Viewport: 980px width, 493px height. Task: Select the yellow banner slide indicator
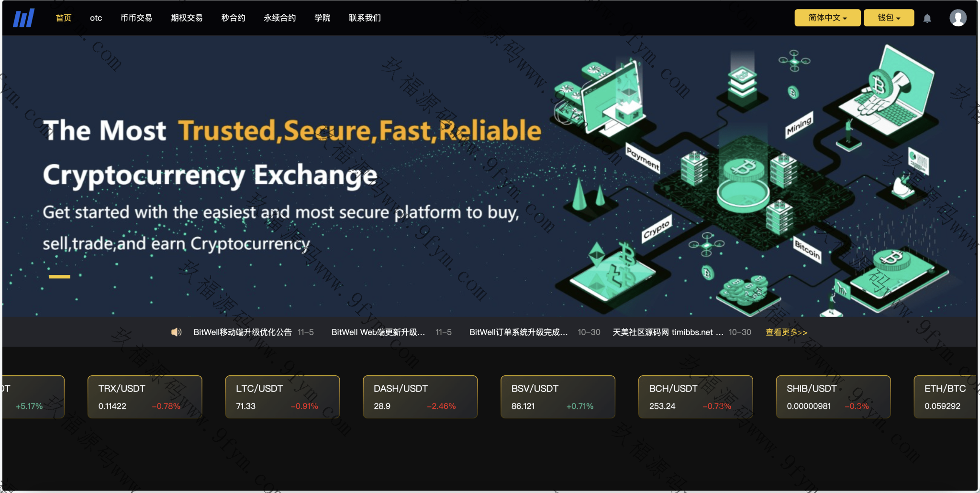pos(59,276)
